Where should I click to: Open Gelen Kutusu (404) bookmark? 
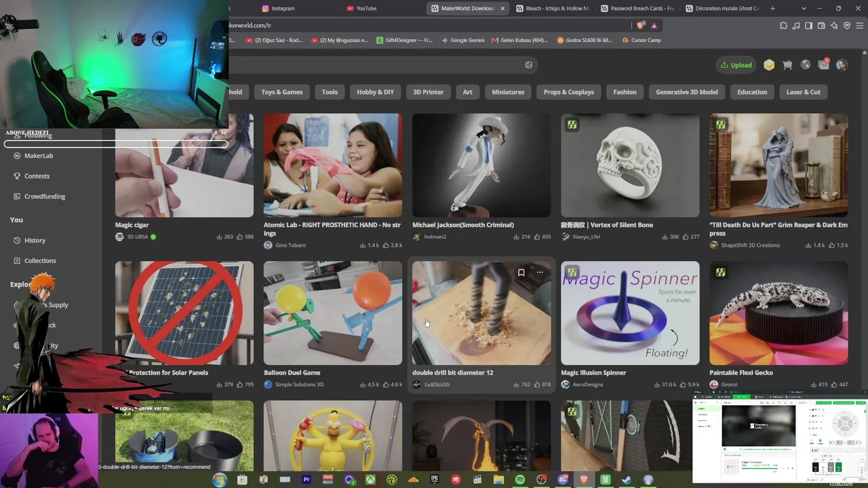point(519,40)
